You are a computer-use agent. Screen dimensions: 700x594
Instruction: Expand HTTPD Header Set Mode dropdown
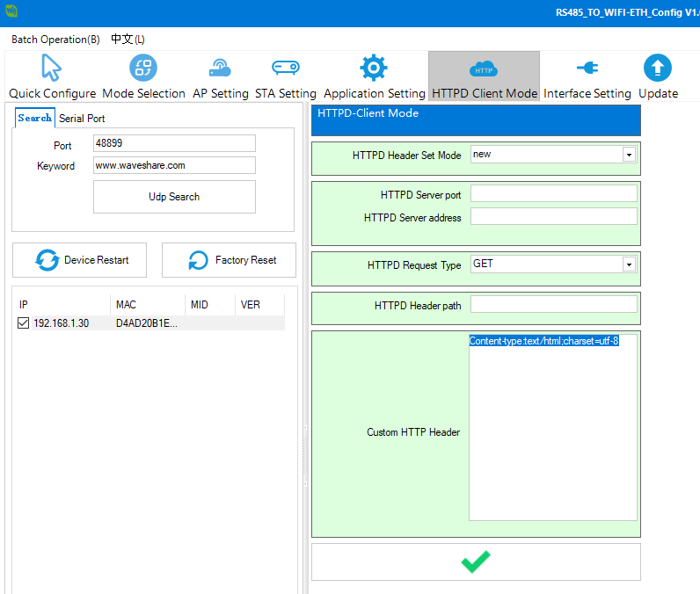pyautogui.click(x=629, y=155)
